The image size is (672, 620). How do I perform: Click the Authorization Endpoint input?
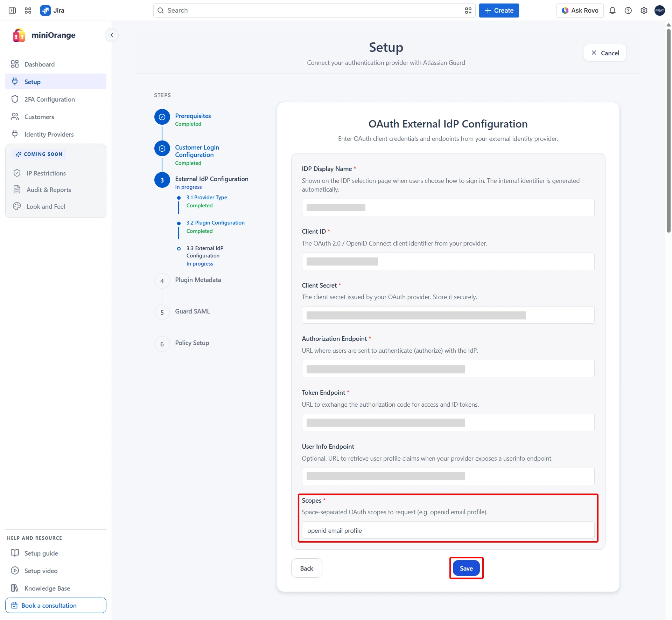point(448,368)
